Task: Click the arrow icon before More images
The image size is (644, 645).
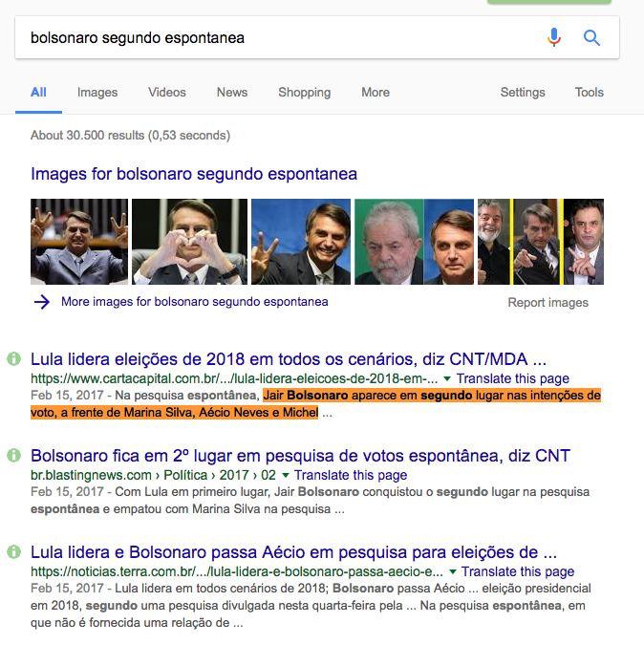Action: 41,302
